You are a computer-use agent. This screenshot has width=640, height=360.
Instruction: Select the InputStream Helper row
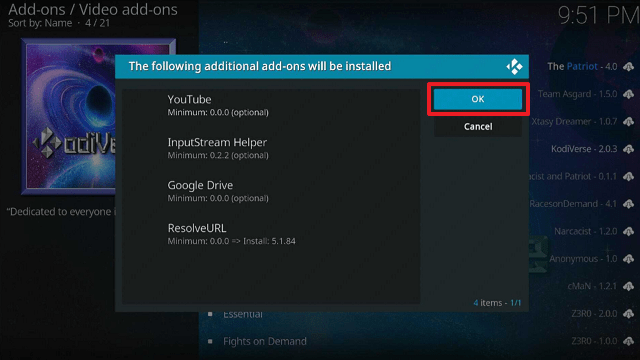[271, 148]
